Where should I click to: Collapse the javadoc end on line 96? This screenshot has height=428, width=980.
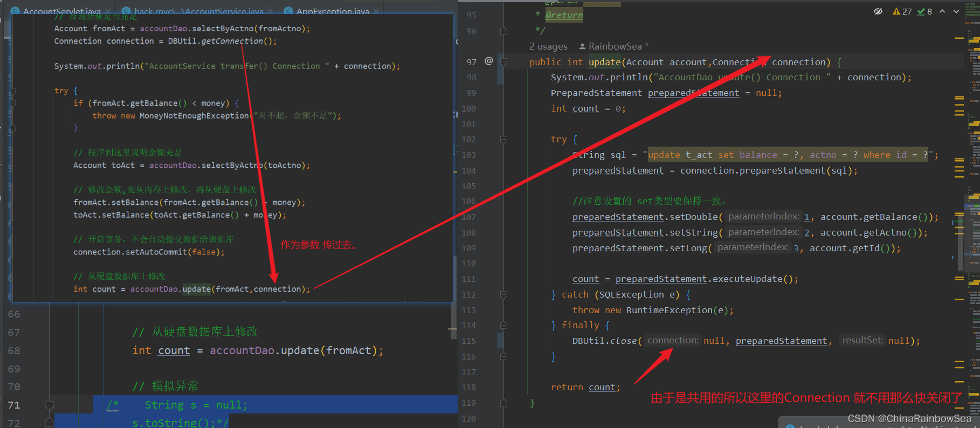(503, 31)
